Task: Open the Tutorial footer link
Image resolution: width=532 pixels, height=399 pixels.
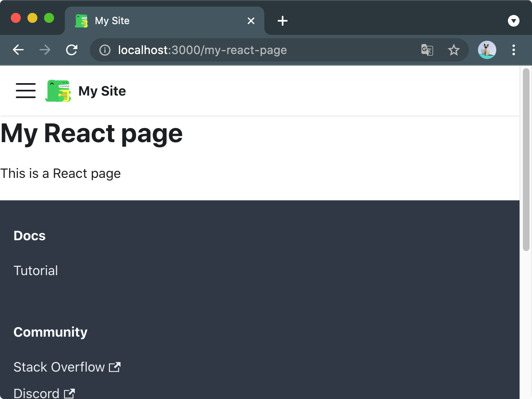Action: 36,271
